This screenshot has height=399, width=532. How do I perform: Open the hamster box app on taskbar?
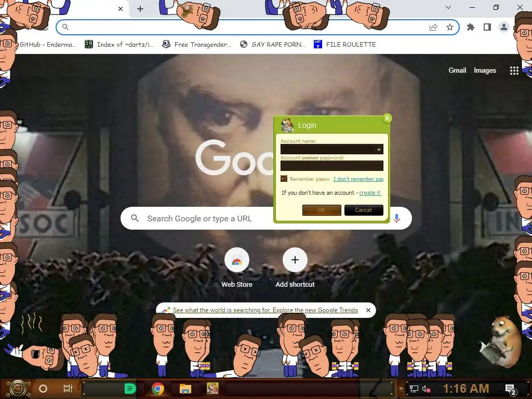[212, 389]
